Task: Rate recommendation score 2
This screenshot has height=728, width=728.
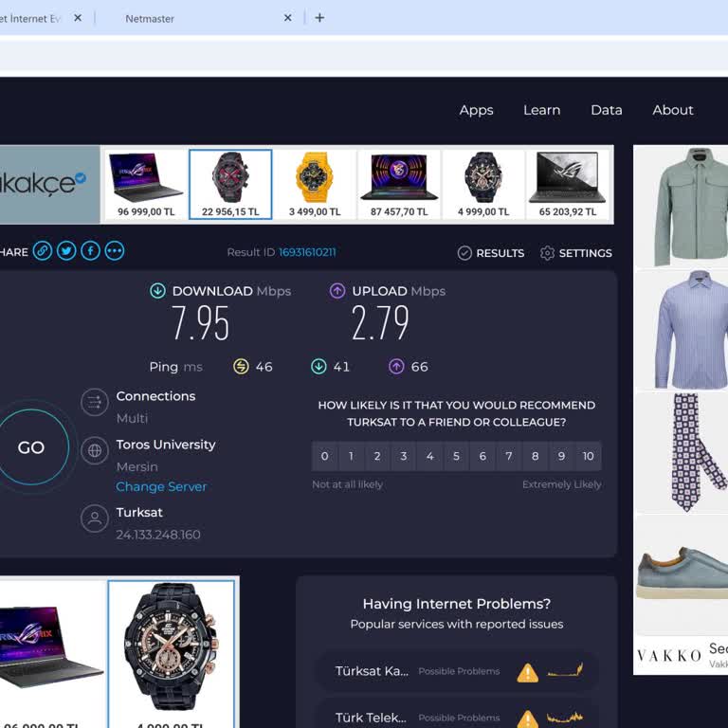Action: 377,456
